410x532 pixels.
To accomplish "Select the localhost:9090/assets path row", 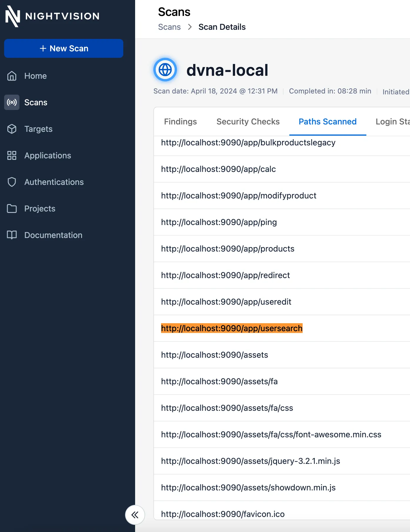I will [282, 355].
